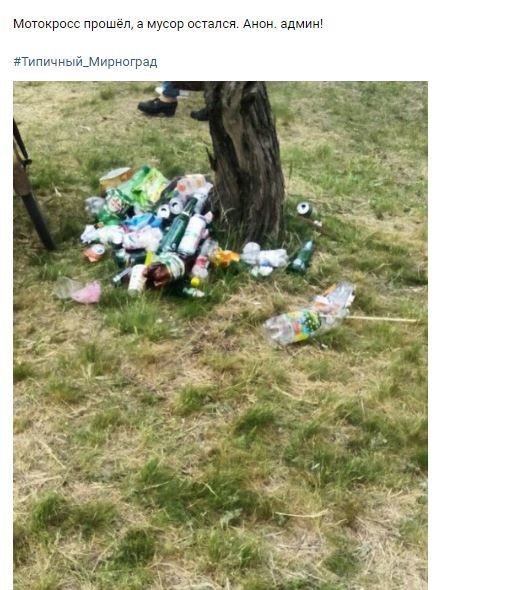This screenshot has height=590, width=506.
Task: Click the white cup at the pile's front
Action: [136, 280]
